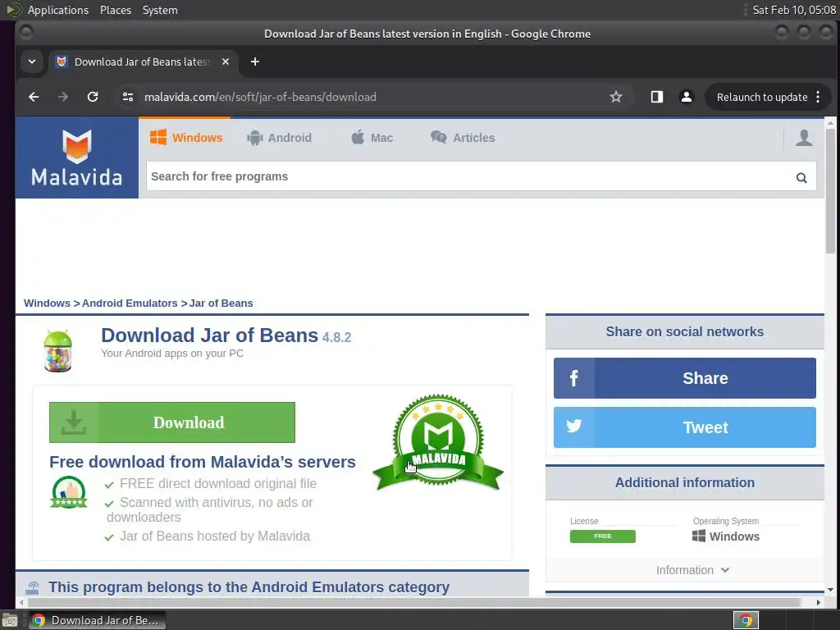Click the thumbs-up trust badge icon

[69, 491]
